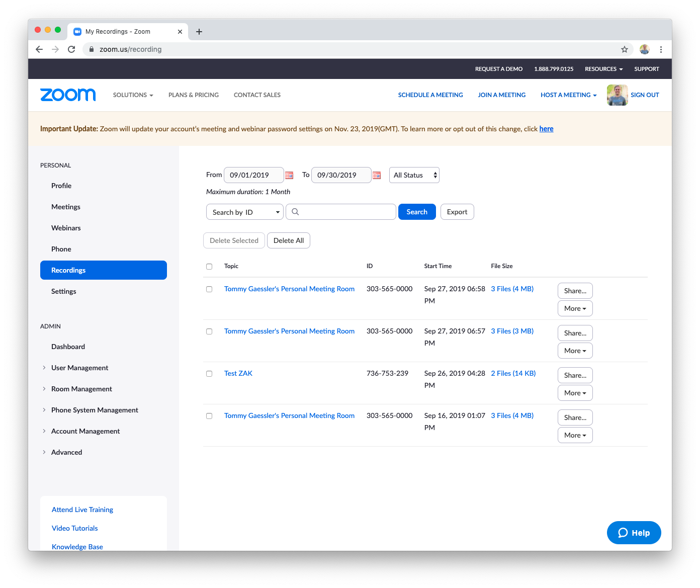
Task: Click the site lock icon in address bar
Action: point(92,49)
